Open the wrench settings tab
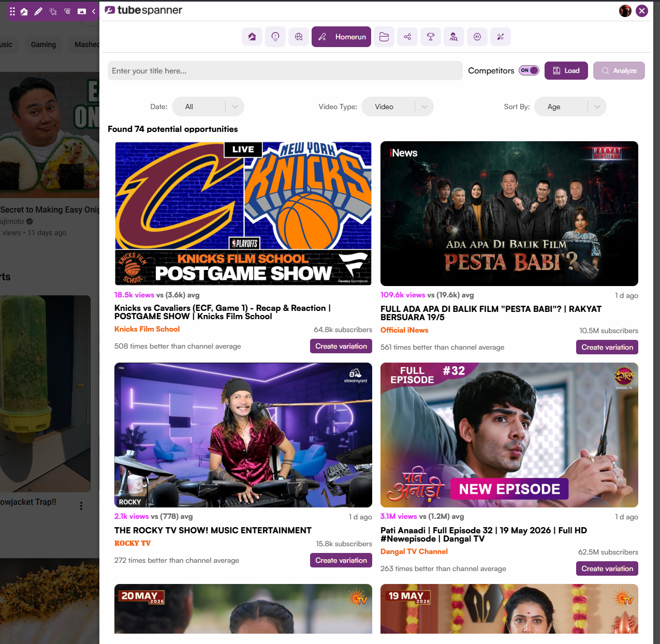This screenshot has height=644, width=660. (501, 37)
